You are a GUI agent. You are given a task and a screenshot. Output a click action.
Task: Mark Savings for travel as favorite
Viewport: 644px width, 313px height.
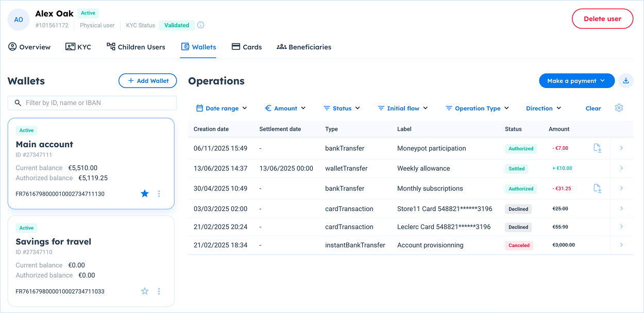click(145, 291)
